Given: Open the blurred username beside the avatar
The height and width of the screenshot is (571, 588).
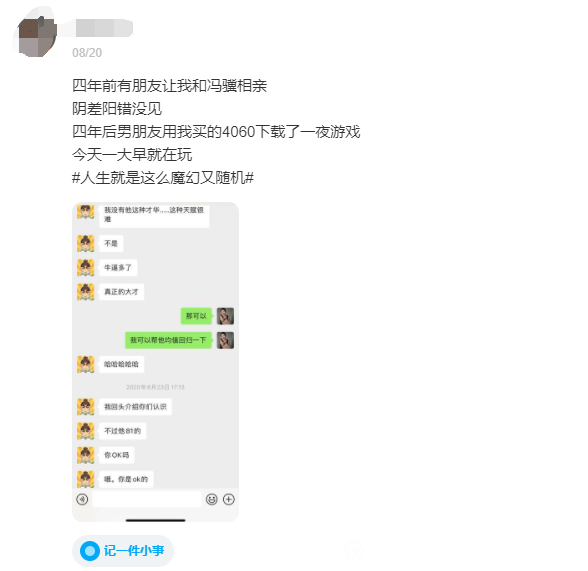Looking at the screenshot, I should click(104, 28).
